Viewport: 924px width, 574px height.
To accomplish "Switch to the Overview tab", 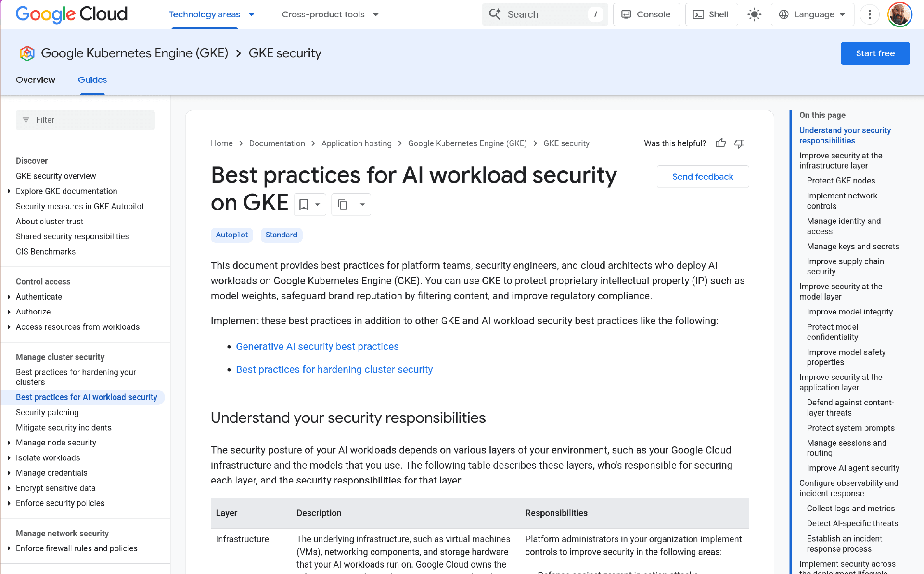I will 36,80.
